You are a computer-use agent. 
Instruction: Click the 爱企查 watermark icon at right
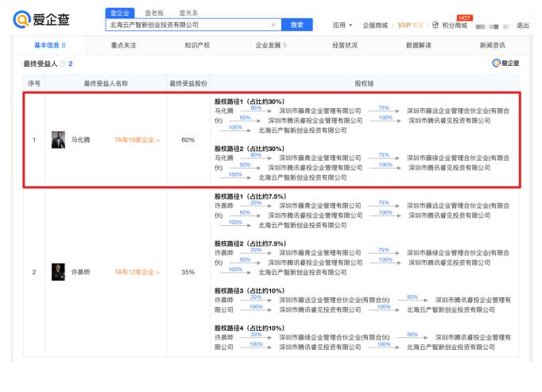pyautogui.click(x=505, y=64)
